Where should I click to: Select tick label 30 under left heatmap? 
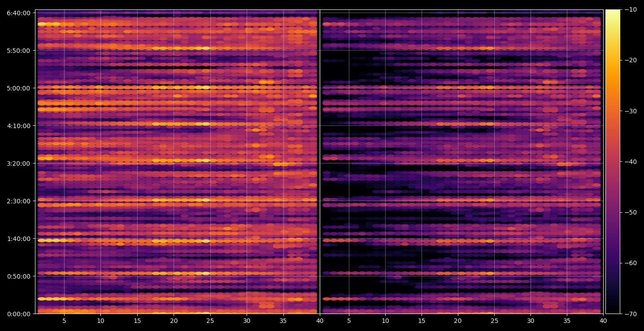(247, 321)
